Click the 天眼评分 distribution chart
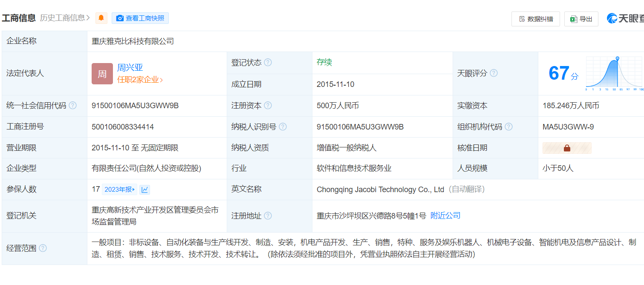644x285 pixels. point(615,73)
